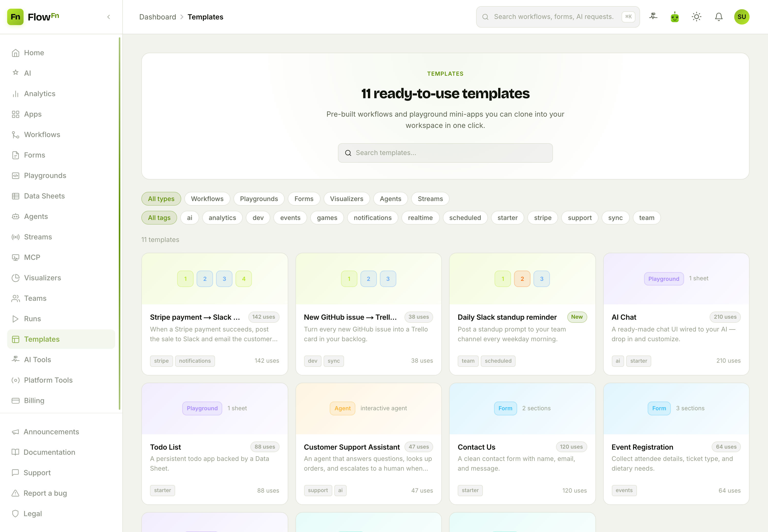Filter templates by Streams type

tap(430, 199)
